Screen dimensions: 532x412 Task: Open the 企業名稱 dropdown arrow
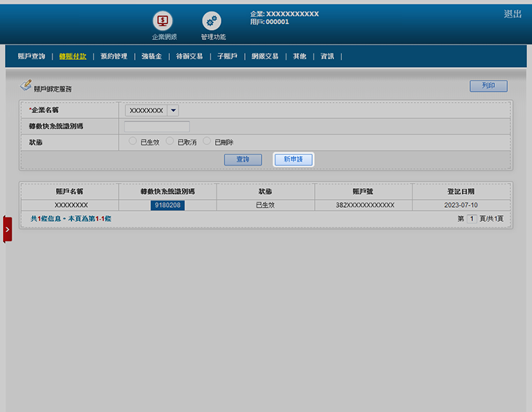pos(173,110)
